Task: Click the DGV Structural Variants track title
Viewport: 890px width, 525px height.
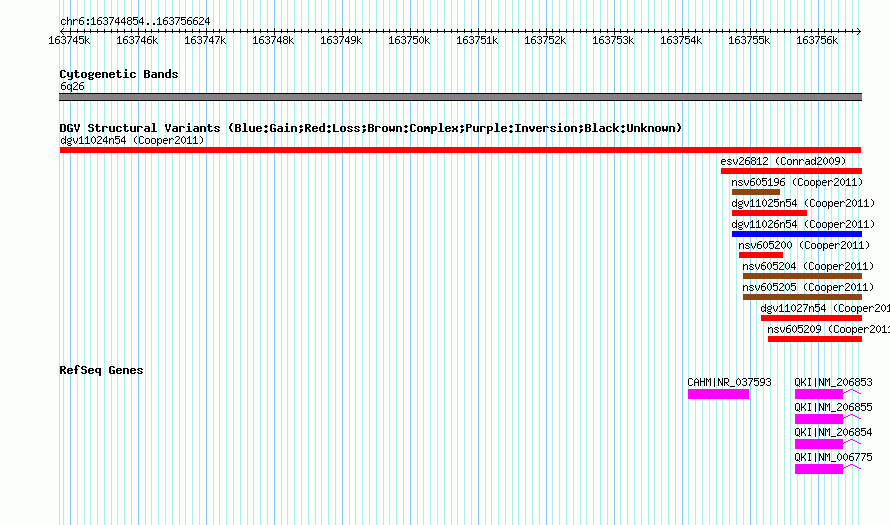Action: point(371,128)
